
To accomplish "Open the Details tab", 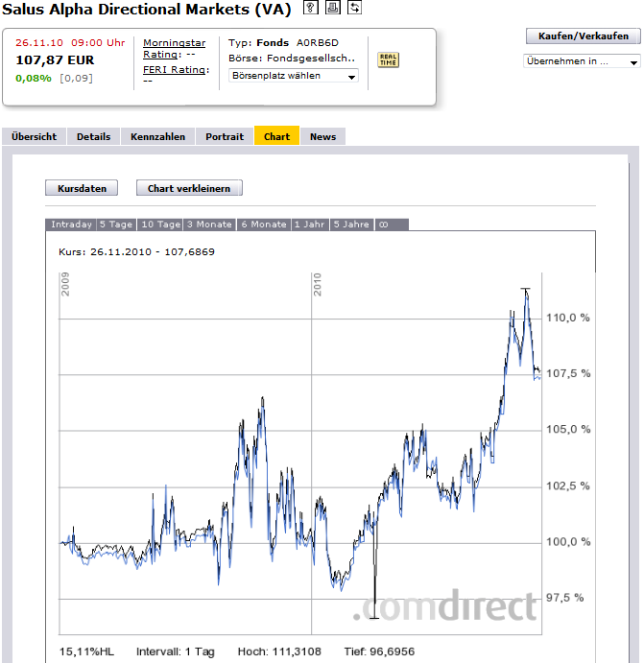I will pyautogui.click(x=94, y=136).
